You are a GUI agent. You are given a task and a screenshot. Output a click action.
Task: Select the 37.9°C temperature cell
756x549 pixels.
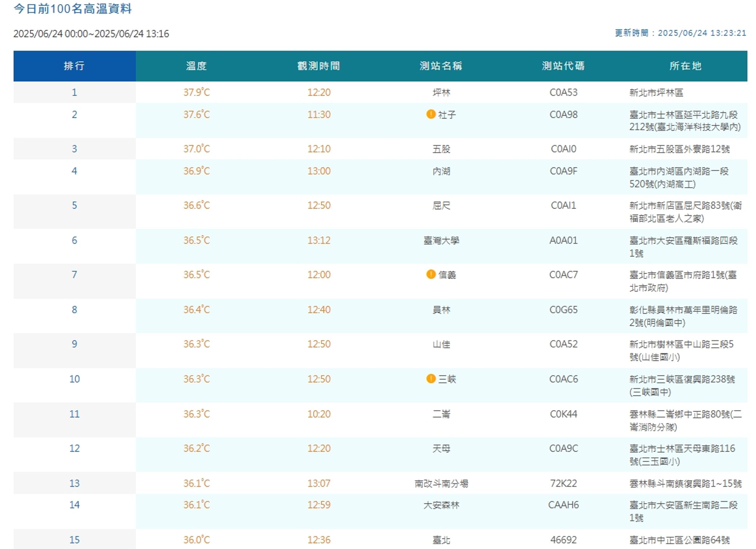tap(197, 92)
